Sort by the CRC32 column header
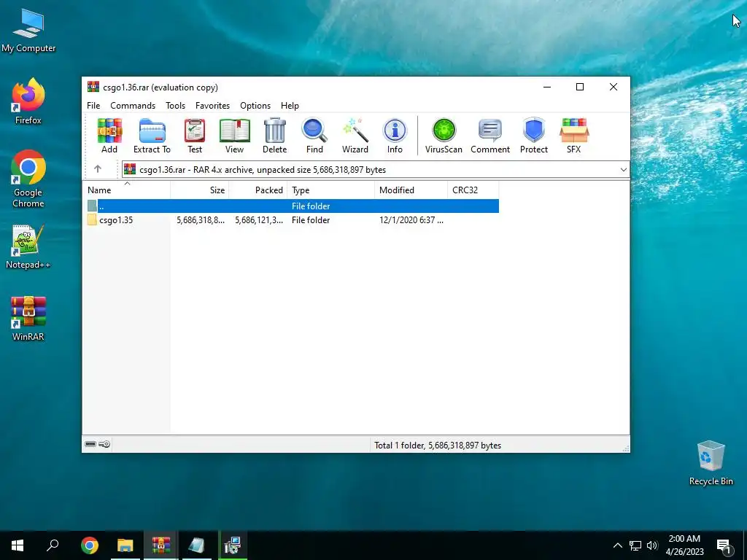The width and height of the screenshot is (747, 560). coord(473,190)
